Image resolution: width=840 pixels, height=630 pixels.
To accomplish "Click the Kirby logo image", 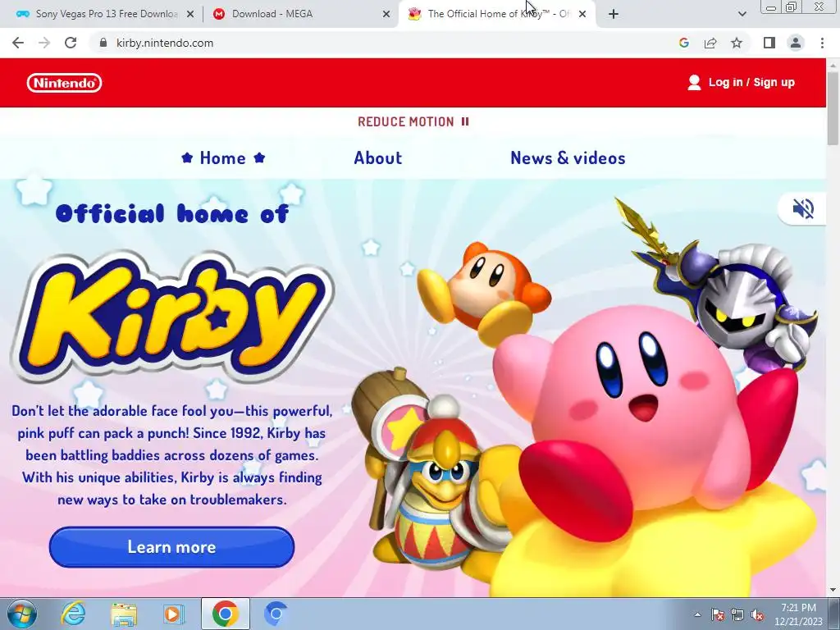I will coord(171,317).
